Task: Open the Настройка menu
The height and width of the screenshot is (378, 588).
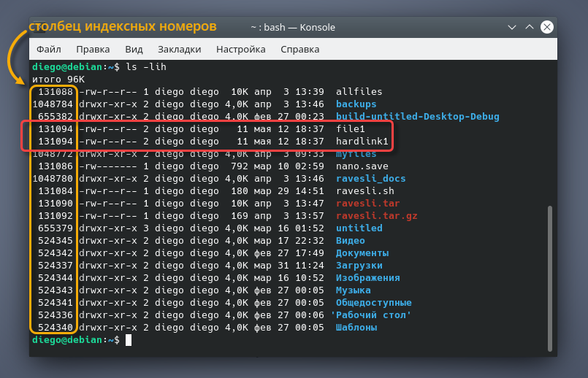Action: 240,50
